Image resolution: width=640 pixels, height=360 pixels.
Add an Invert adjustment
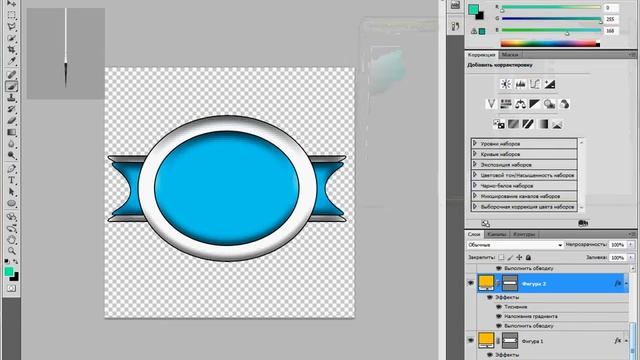tap(499, 124)
